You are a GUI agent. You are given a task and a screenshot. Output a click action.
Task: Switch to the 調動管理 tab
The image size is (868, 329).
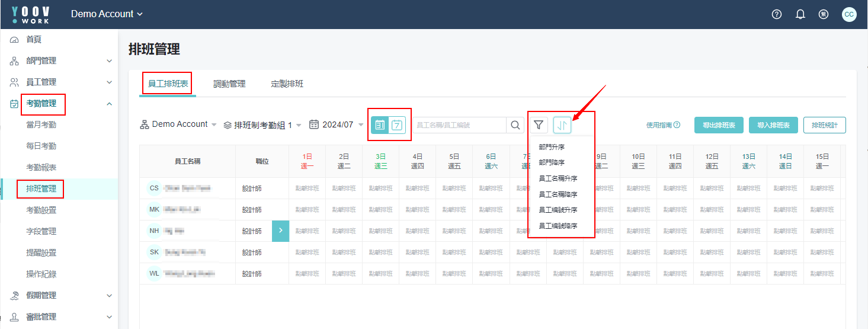click(229, 84)
